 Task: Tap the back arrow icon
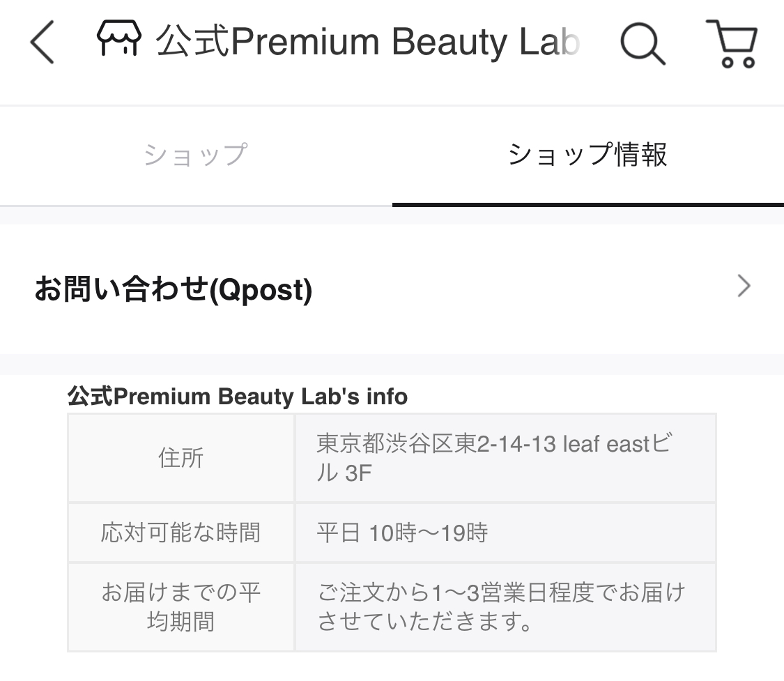click(42, 42)
